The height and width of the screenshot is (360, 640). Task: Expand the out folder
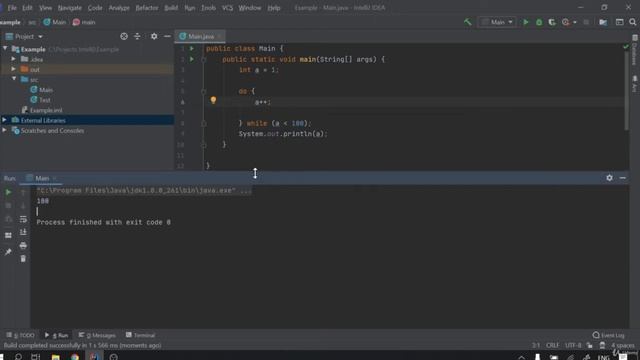pos(13,69)
